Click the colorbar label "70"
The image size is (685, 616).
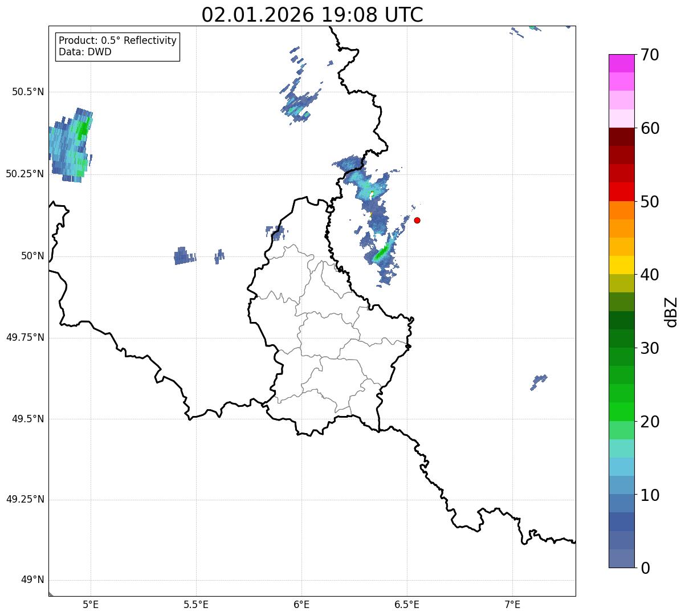[650, 55]
